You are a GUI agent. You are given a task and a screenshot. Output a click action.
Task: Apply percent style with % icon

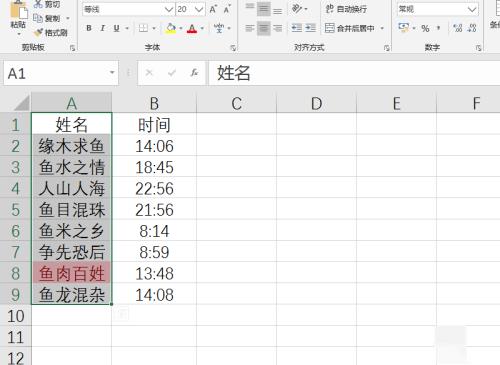(425, 28)
